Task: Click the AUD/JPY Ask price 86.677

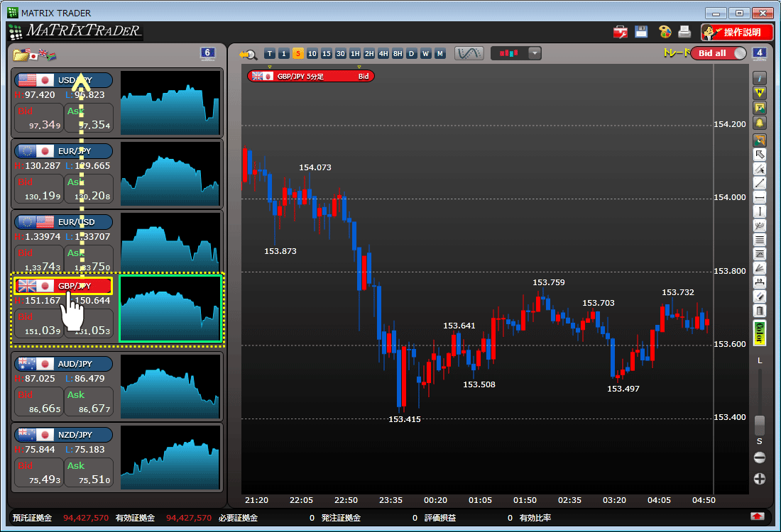Action: tap(89, 401)
